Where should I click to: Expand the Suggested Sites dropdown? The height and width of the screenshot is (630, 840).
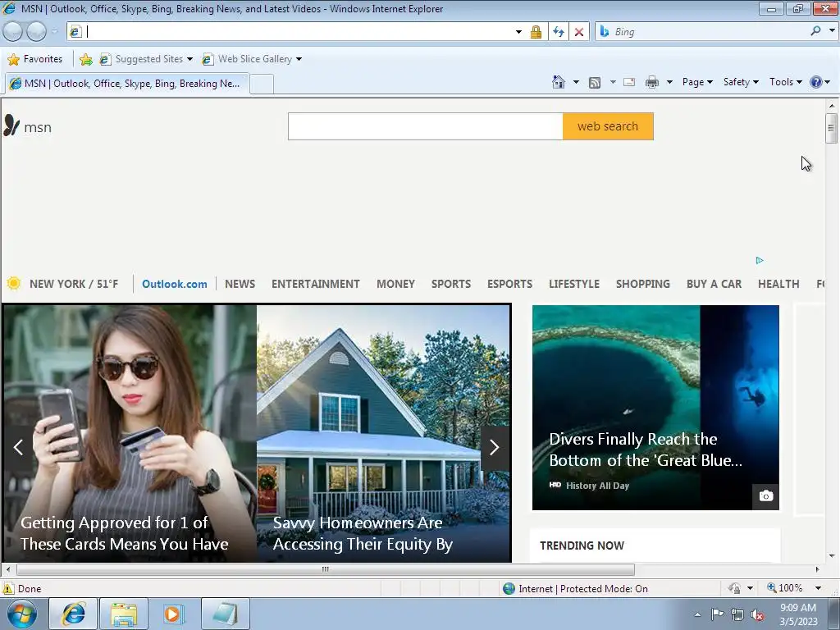pyautogui.click(x=189, y=59)
